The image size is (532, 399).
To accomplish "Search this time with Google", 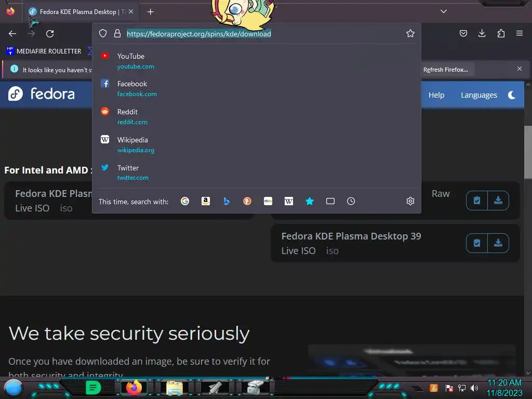I will click(185, 201).
